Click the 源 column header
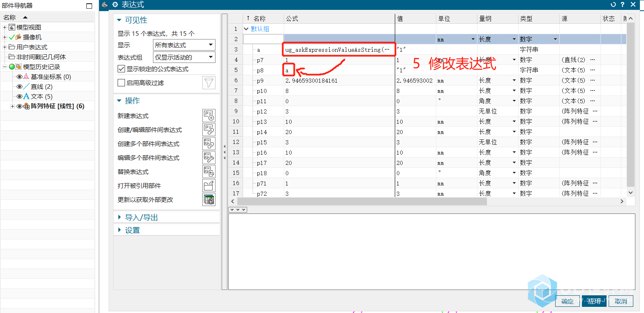Image resolution: width=644 pixels, height=313 pixels. [580, 19]
